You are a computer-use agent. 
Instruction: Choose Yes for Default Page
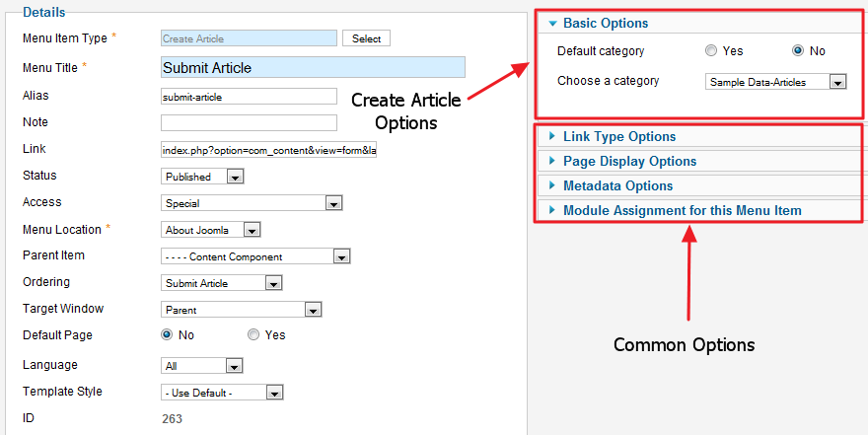click(253, 334)
